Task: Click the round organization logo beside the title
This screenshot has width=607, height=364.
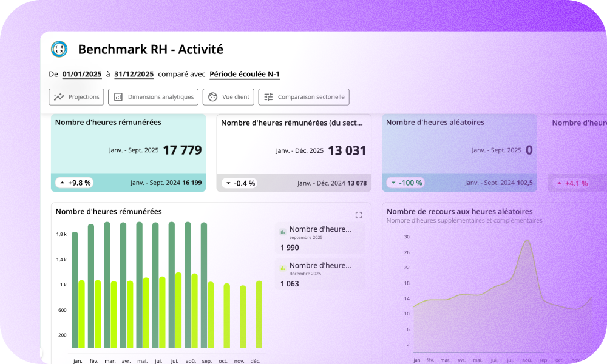Action: [59, 49]
